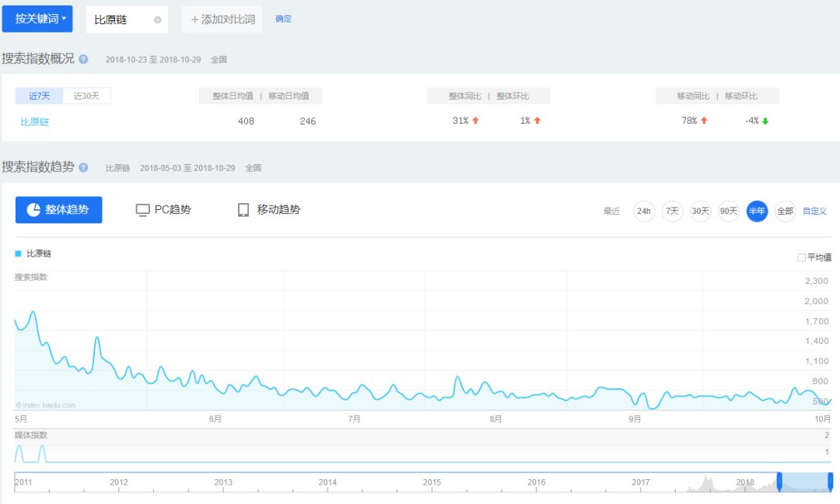This screenshot has height=504, width=840.
Task: Switch to the 近30天 tab
Action: pyautogui.click(x=86, y=96)
